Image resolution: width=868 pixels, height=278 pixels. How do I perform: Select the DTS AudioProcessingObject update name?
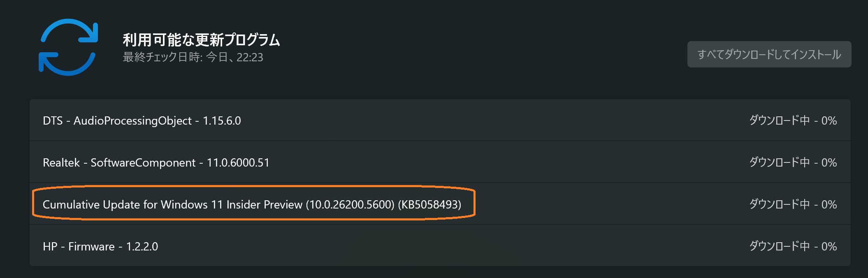(x=142, y=120)
